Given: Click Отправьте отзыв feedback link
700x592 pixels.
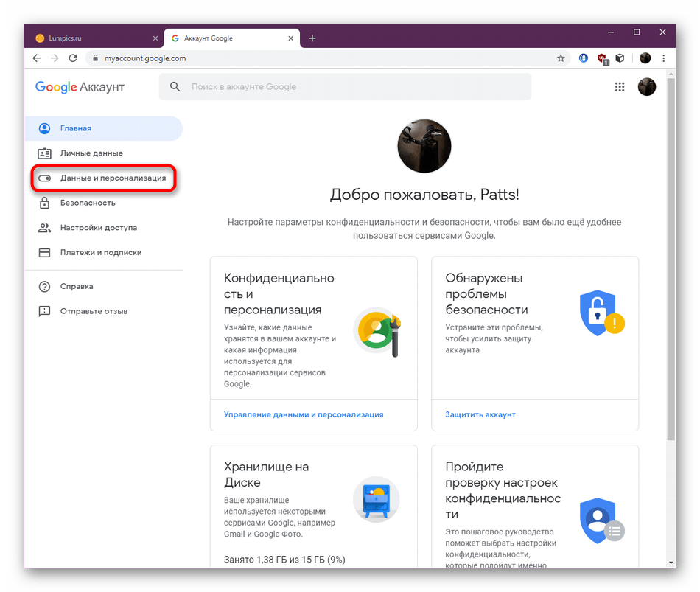Looking at the screenshot, I should tap(104, 311).
